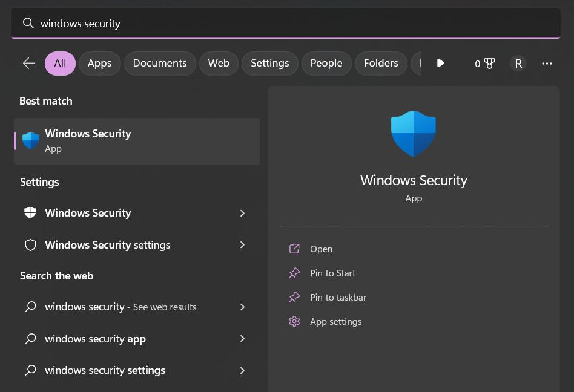The width and height of the screenshot is (574, 392).
Task: Click the App settings gear icon
Action: pos(294,321)
